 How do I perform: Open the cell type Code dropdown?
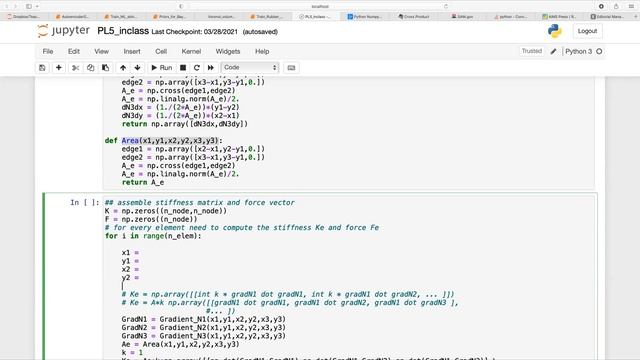tap(250, 68)
